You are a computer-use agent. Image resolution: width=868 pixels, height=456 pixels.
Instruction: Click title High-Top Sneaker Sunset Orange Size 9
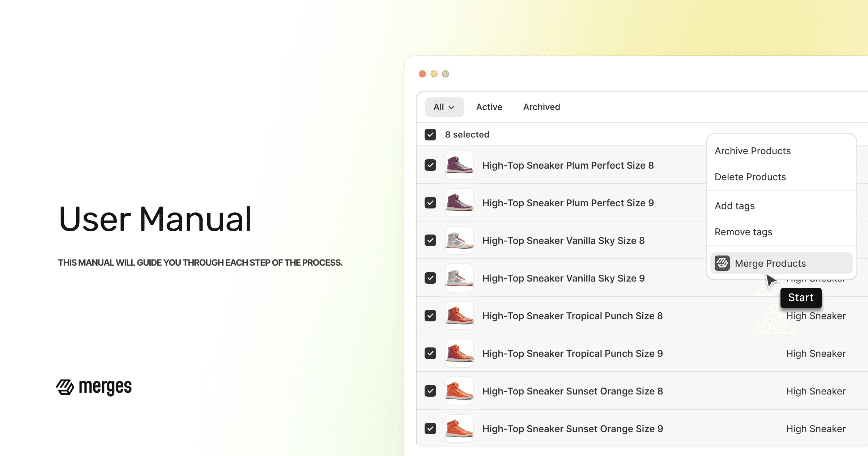[573, 429]
